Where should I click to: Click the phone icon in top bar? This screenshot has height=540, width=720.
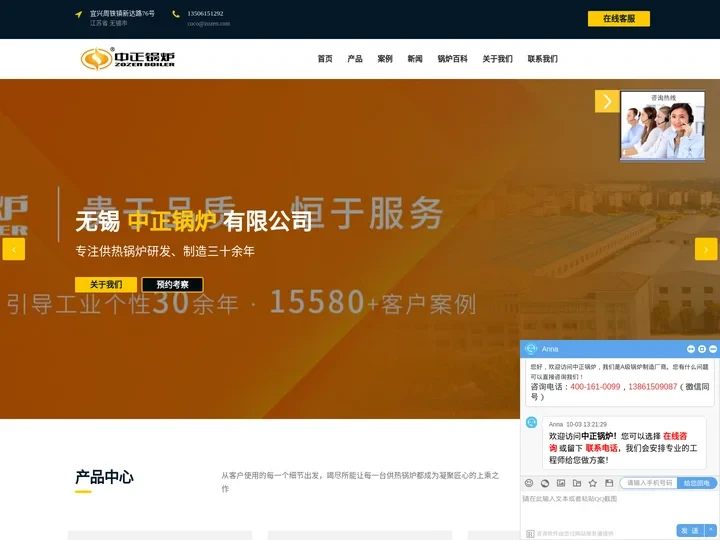pyautogui.click(x=176, y=14)
